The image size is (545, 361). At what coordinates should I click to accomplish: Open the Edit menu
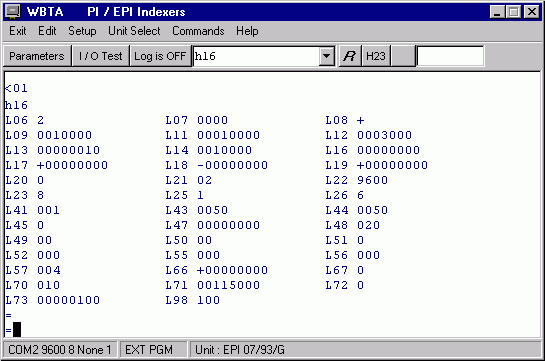click(47, 31)
